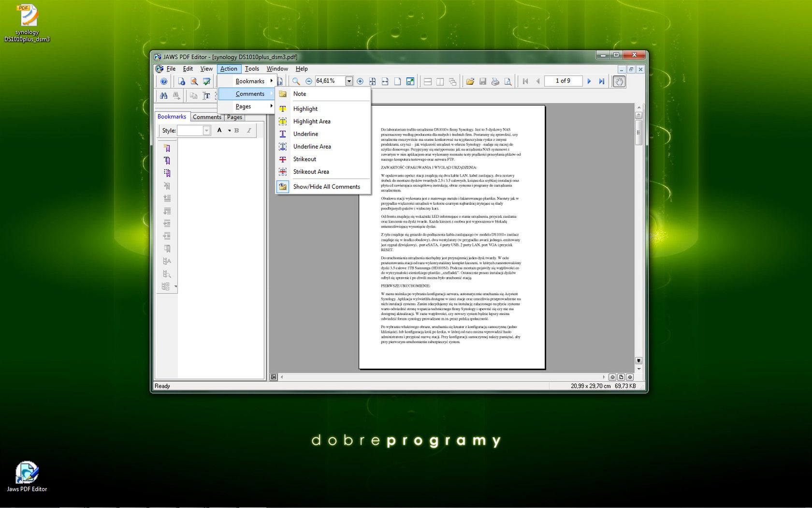Screen dimensions: 812x508
Task: Open the Help question mark toolbar icon
Action: click(164, 81)
